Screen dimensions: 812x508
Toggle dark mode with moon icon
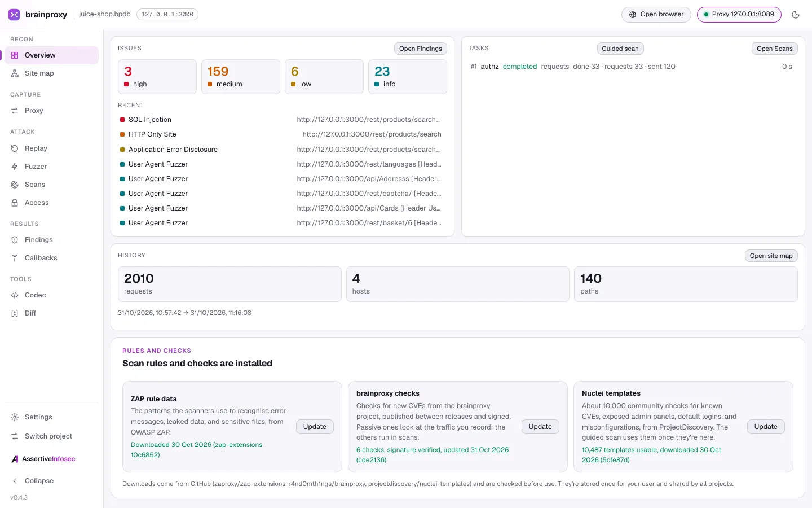(796, 15)
